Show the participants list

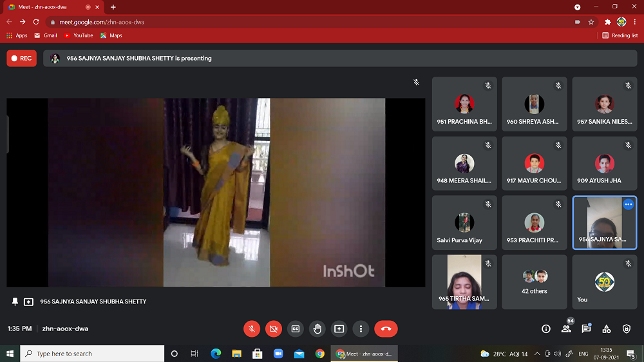(x=566, y=329)
